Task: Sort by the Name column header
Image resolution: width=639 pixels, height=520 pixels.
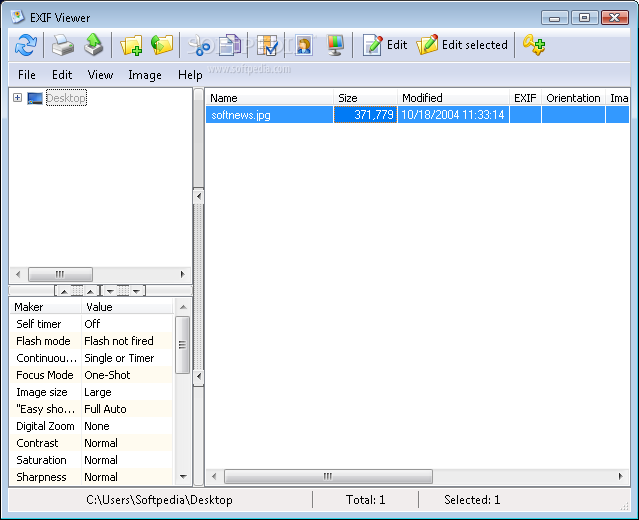Action: pos(269,98)
